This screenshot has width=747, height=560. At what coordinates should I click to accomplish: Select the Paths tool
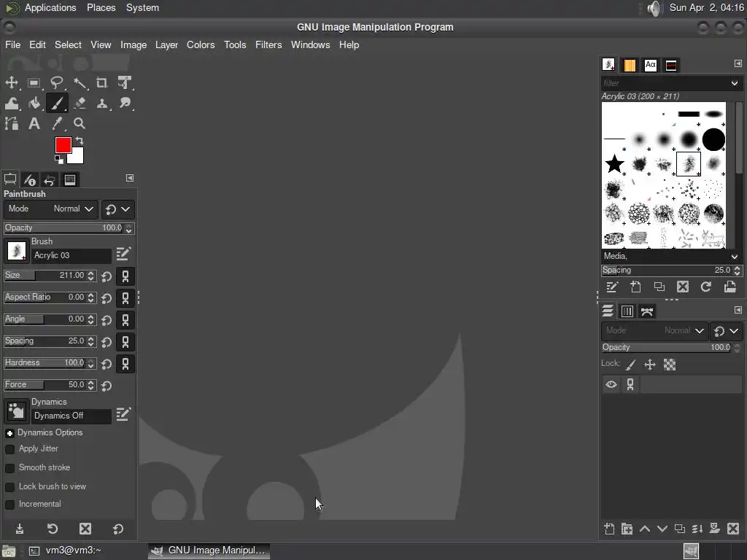tap(12, 124)
